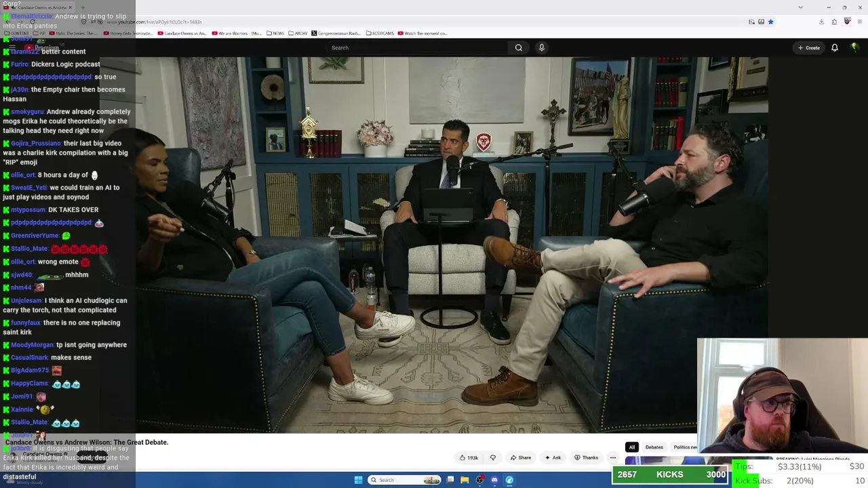Click username 'mtypossum' in chat
The width and height of the screenshot is (868, 488).
pos(28,209)
